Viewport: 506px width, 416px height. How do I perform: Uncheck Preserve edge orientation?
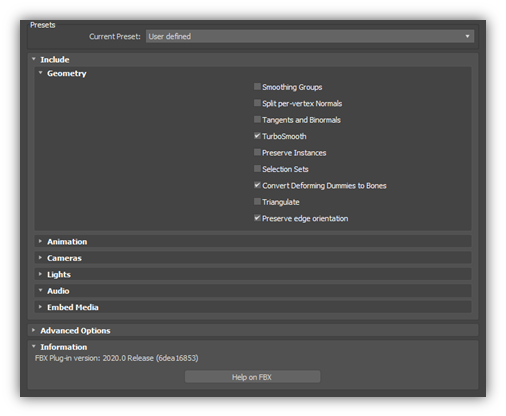click(x=257, y=218)
